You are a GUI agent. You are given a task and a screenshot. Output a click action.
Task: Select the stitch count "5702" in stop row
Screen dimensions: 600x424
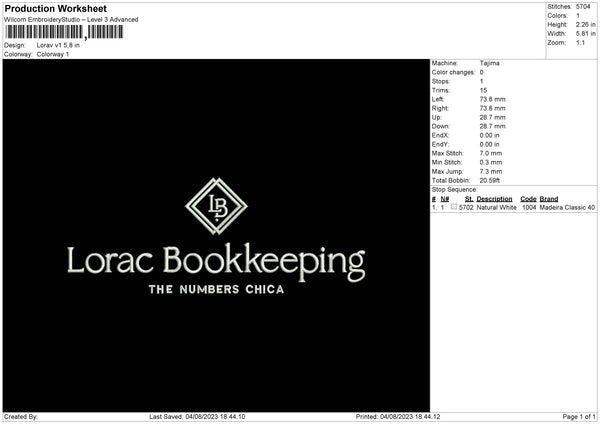pos(466,207)
